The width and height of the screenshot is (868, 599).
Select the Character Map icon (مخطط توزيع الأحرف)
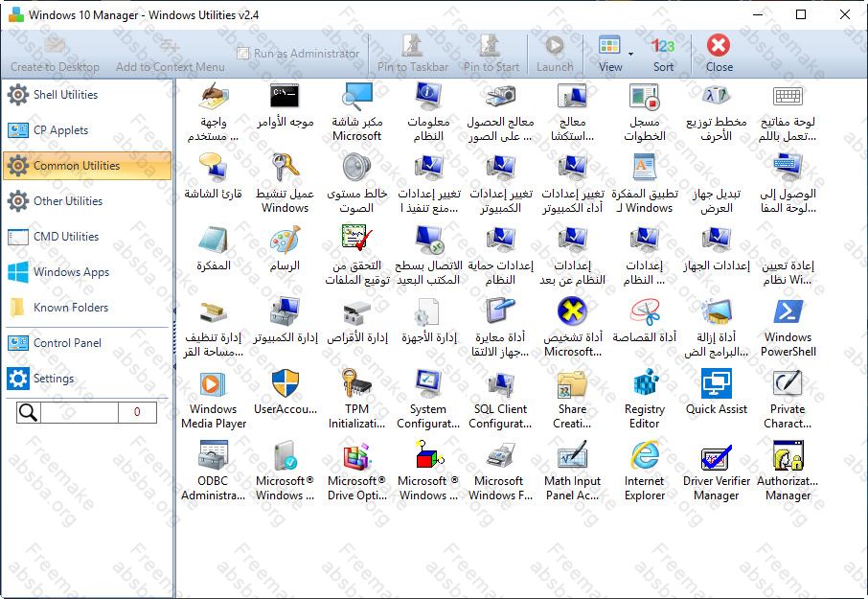717,97
